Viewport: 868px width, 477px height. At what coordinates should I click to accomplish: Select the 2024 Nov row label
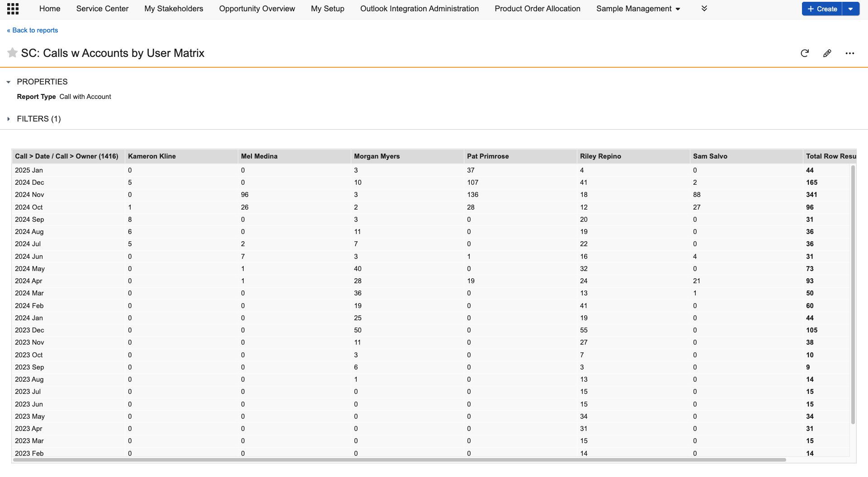(x=29, y=195)
